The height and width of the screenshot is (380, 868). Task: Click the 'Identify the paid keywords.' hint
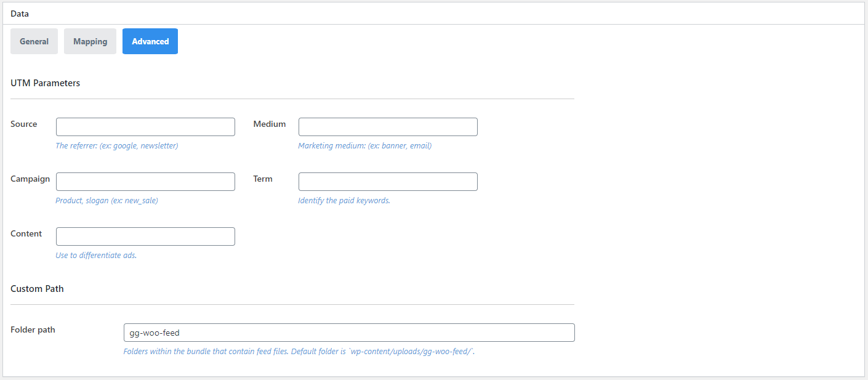(344, 201)
